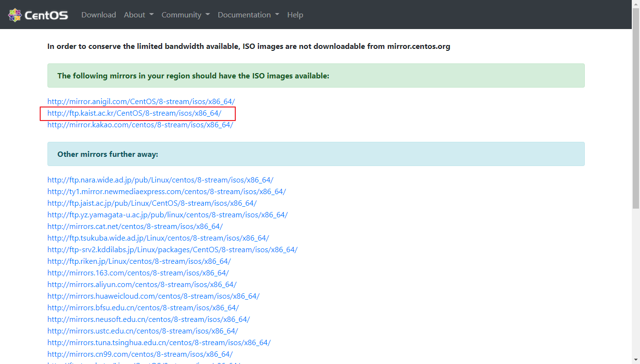This screenshot has width=640, height=364.
Task: Open the mirrors.huaweicloud.com mirror link
Action: [x=153, y=296]
